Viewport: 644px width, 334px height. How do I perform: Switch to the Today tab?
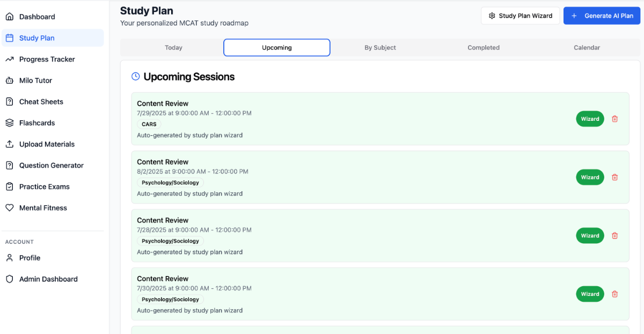point(173,48)
